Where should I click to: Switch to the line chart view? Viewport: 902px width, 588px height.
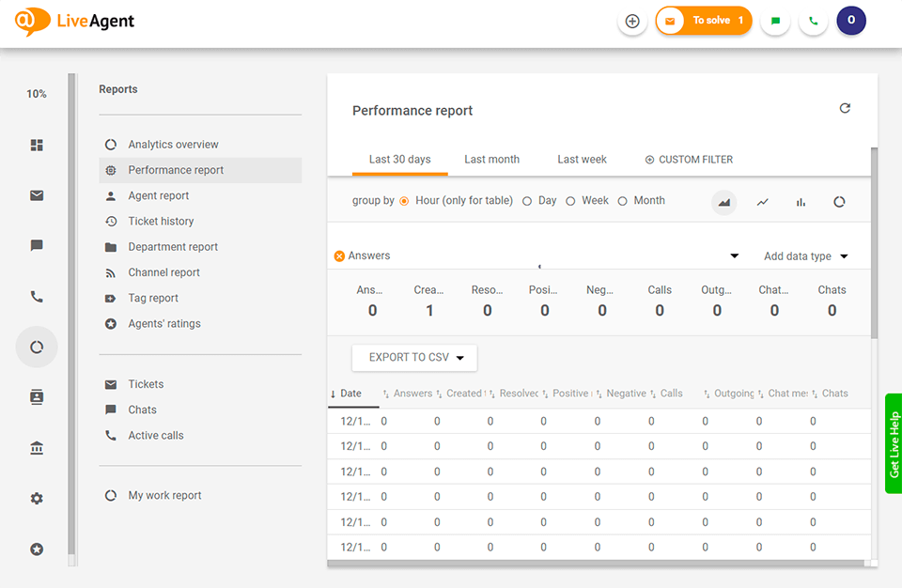pos(762,201)
